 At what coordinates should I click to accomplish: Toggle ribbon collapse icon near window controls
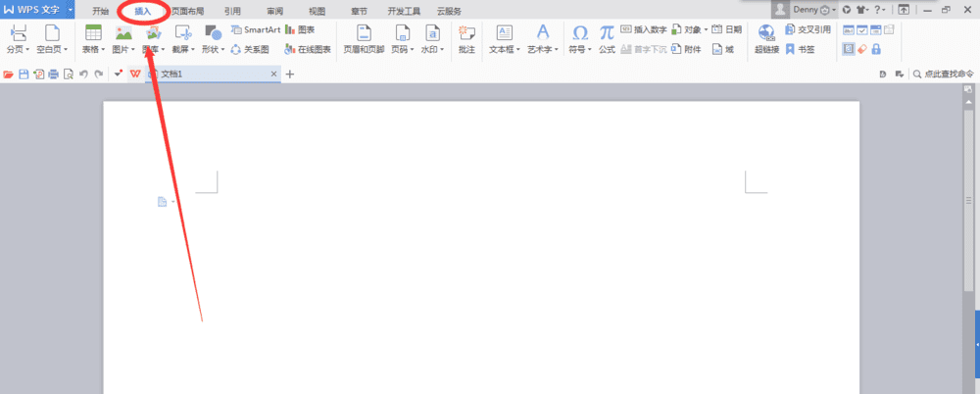tap(904, 10)
